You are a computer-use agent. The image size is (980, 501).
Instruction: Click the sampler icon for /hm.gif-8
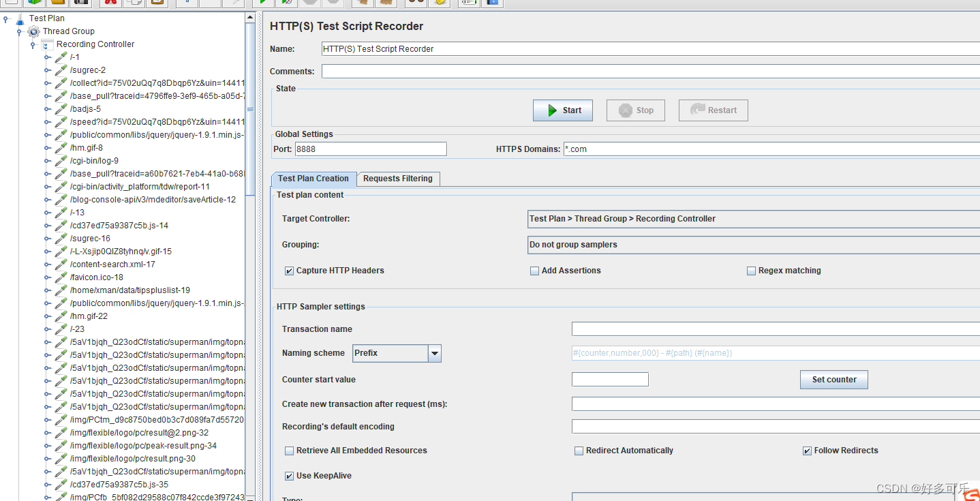(x=61, y=148)
